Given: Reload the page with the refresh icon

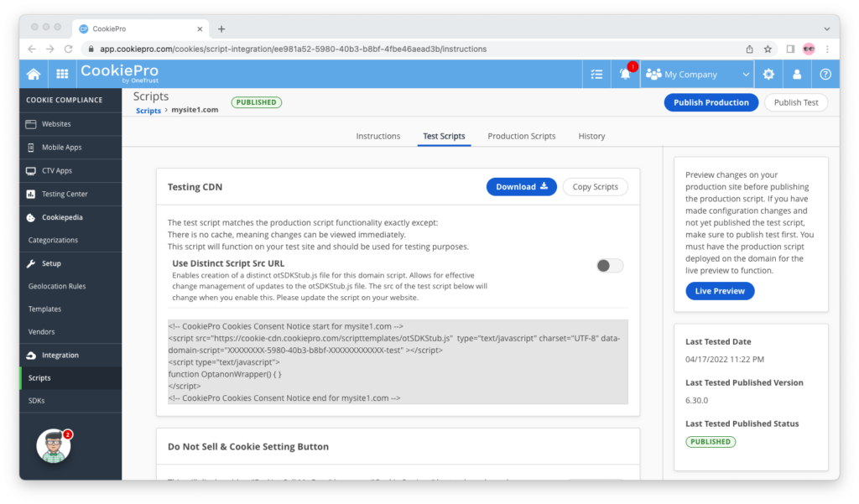Looking at the screenshot, I should pyautogui.click(x=69, y=49).
